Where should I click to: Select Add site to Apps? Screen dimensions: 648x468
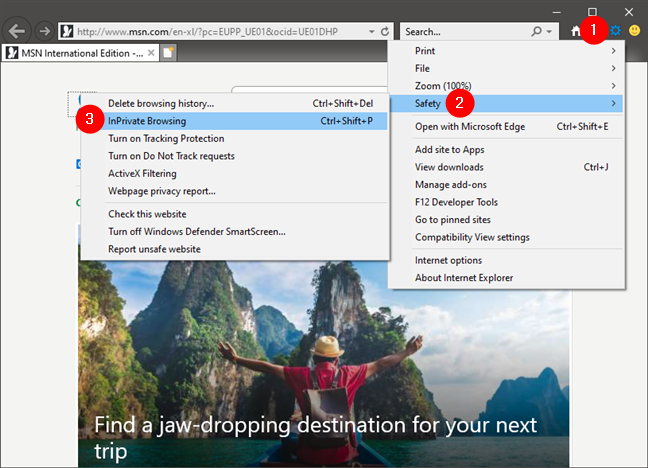point(507,150)
